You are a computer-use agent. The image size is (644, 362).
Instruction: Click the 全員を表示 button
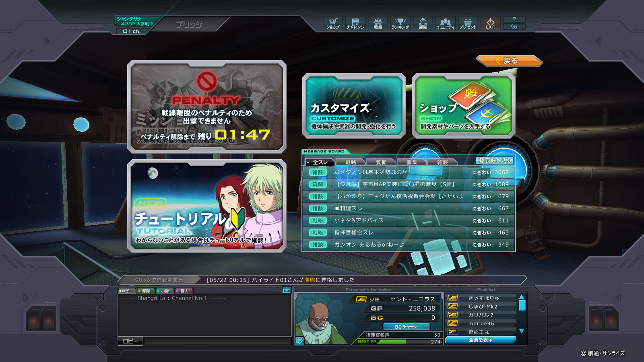pos(481,340)
